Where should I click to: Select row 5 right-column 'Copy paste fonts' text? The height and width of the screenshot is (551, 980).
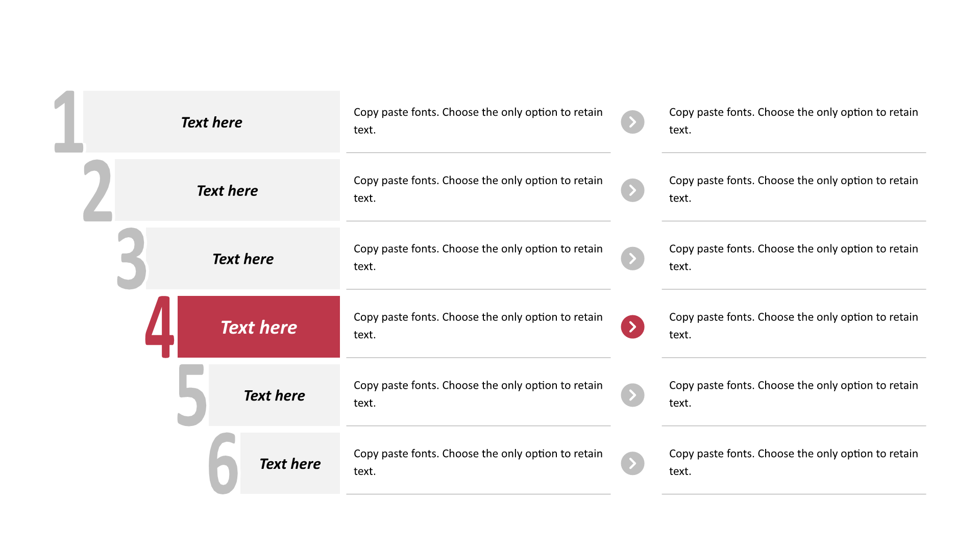point(794,394)
